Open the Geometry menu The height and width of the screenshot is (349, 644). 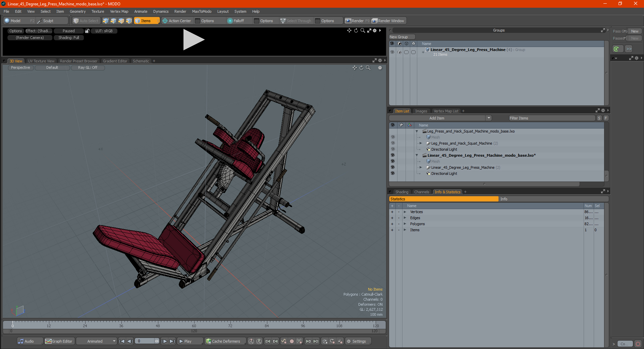pyautogui.click(x=77, y=11)
